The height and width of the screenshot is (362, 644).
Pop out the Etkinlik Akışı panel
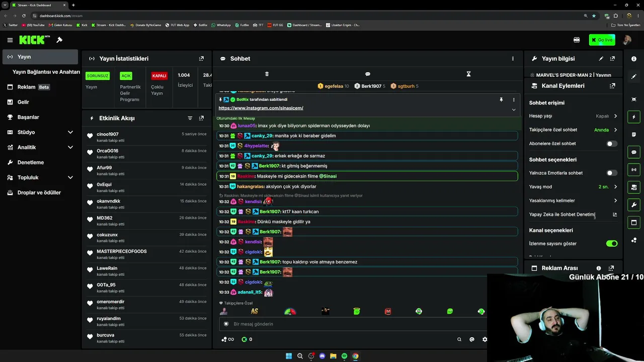point(201,118)
